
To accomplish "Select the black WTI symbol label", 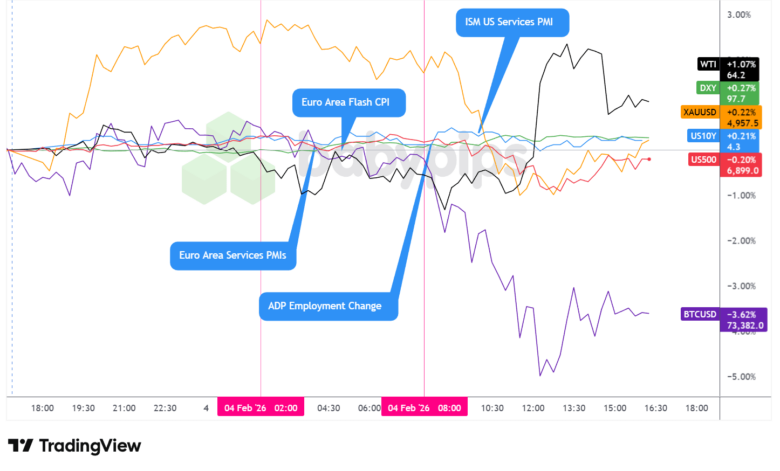I will point(708,64).
